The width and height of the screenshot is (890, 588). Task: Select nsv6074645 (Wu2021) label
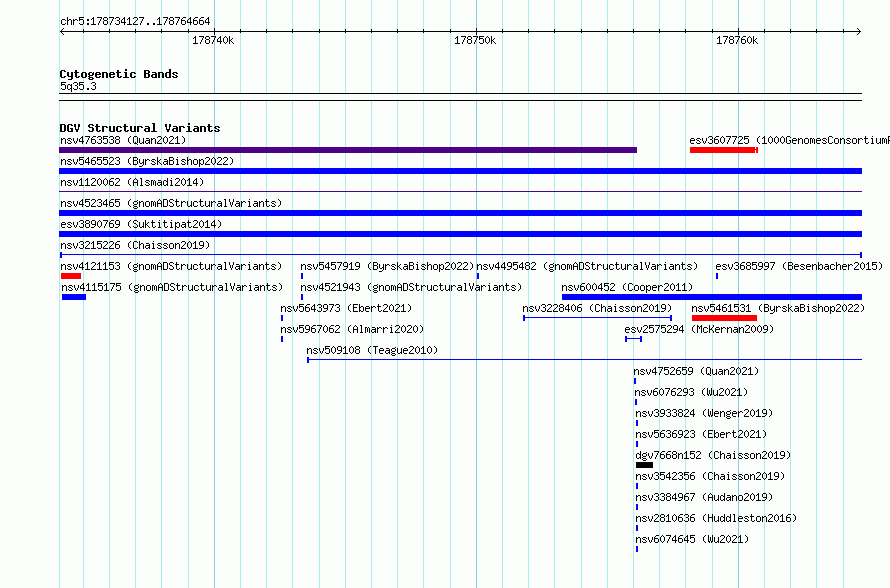click(692, 539)
